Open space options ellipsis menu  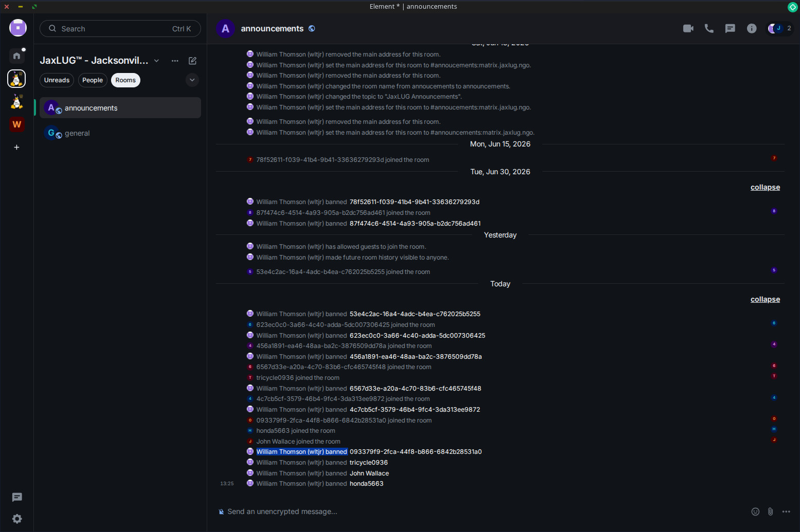tap(175, 61)
